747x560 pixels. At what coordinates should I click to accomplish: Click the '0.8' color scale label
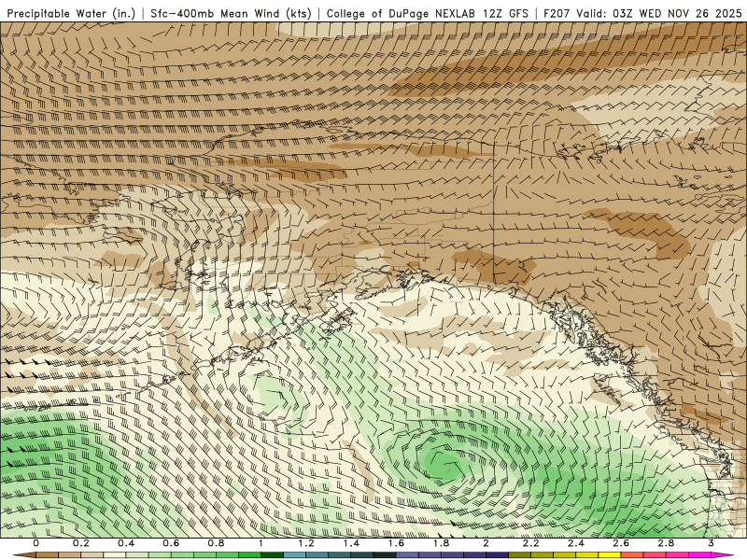coord(217,543)
